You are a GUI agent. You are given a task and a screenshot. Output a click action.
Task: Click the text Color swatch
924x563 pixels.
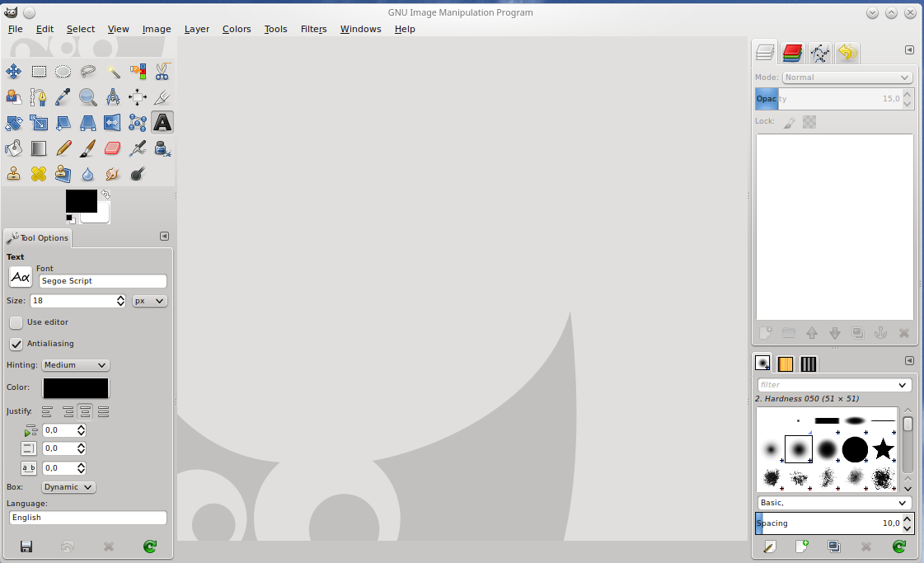(x=76, y=388)
